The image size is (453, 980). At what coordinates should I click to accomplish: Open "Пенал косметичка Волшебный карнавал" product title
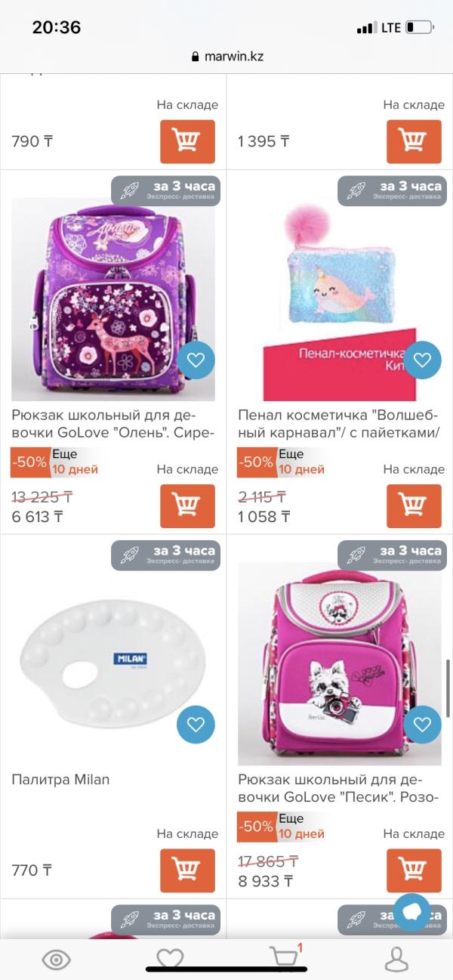pos(339,425)
